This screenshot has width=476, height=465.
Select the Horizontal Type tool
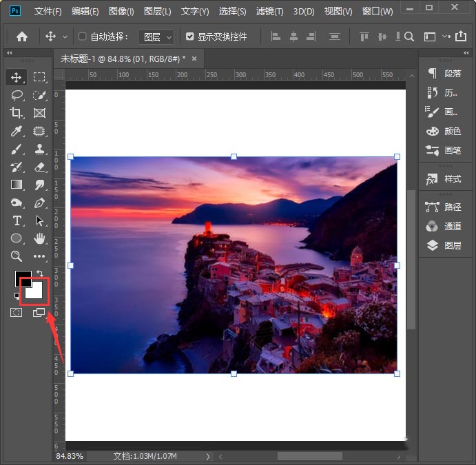point(17,220)
